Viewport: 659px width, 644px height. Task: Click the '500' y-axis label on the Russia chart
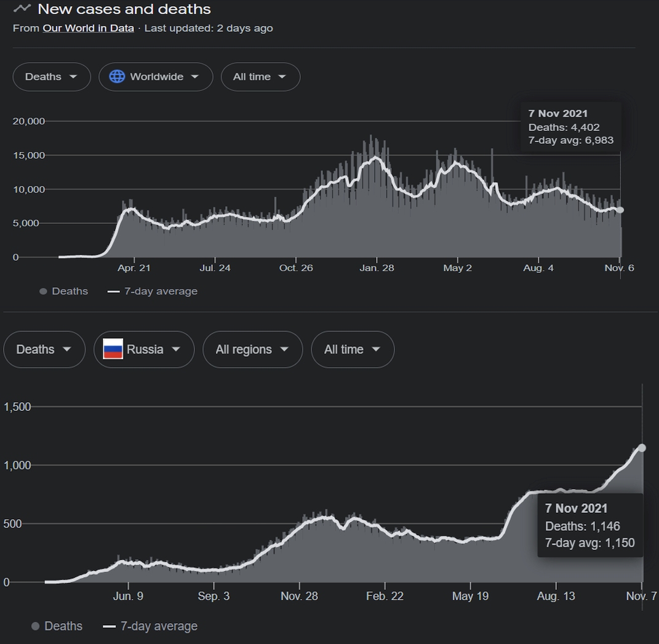(12, 524)
